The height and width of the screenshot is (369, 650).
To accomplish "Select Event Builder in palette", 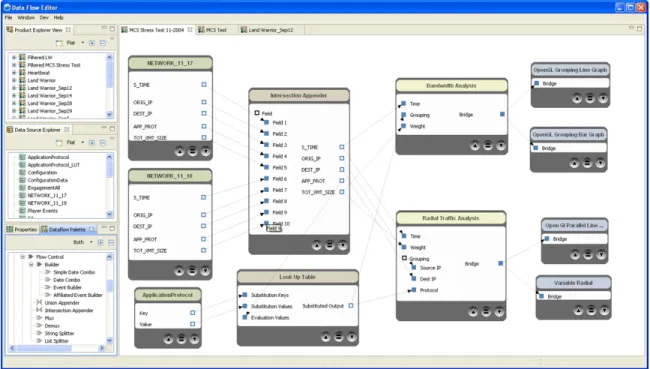I will [x=67, y=287].
